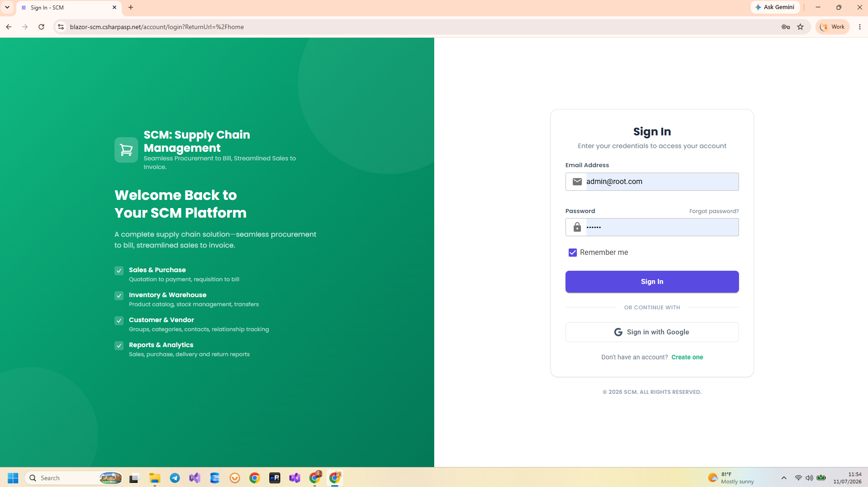Click the browser forward arrow
Screen dimensions: 868x487
coord(25,27)
